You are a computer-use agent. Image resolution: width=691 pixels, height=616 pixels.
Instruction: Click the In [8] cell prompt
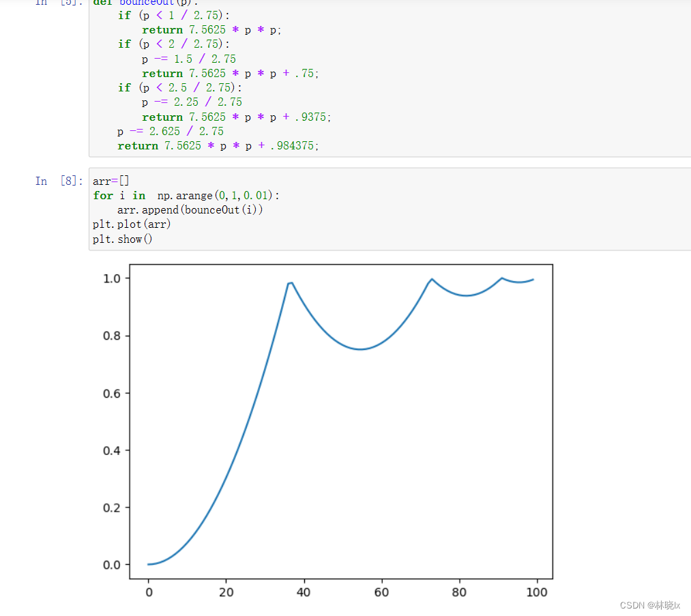59,181
